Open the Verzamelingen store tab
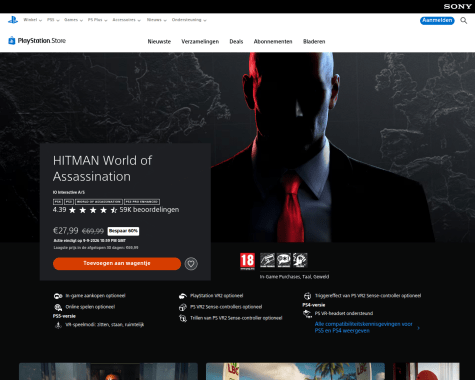This screenshot has width=475, height=380. point(200,42)
